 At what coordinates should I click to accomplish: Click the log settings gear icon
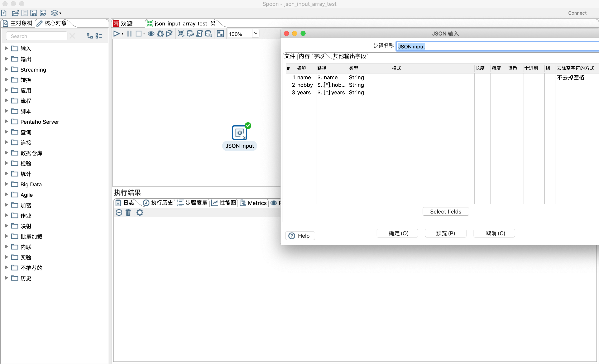point(140,212)
